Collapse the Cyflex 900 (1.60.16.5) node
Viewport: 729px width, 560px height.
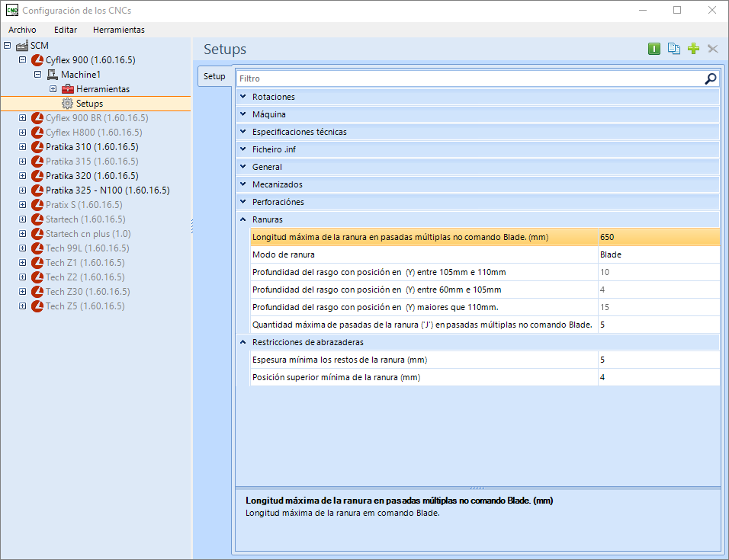pos(22,60)
